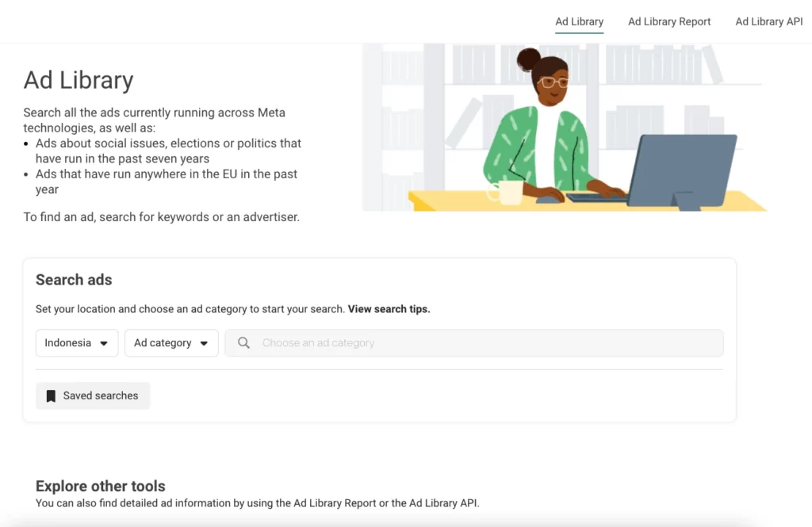812x527 pixels.
Task: Click 'Set your location and choose an ad category' text
Action: tap(140, 309)
